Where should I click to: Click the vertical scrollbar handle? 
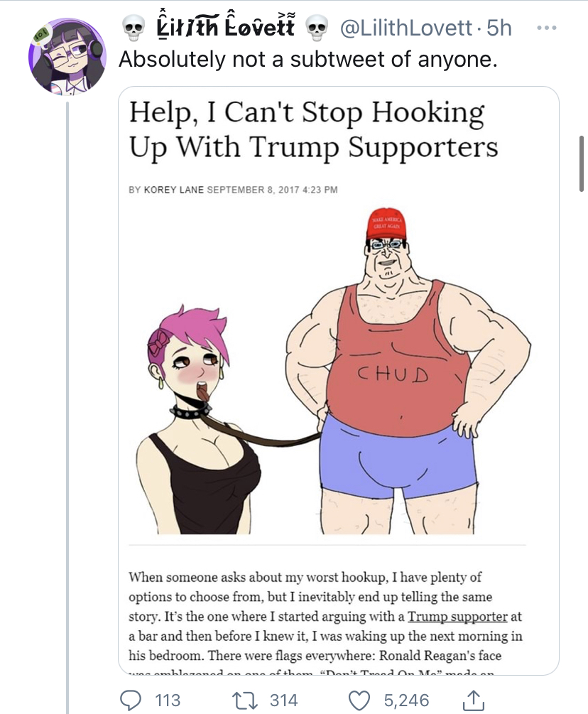[x=581, y=164]
